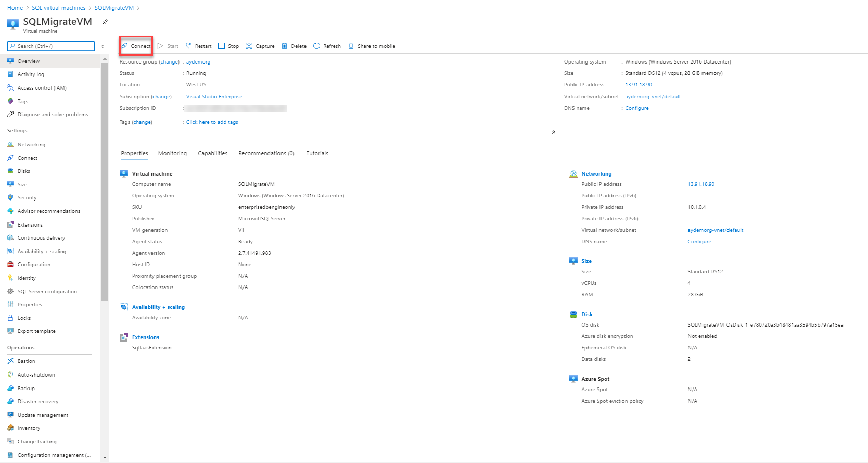Open Auto-shutdown under Operations
This screenshot has width=868, height=463.
[36, 375]
